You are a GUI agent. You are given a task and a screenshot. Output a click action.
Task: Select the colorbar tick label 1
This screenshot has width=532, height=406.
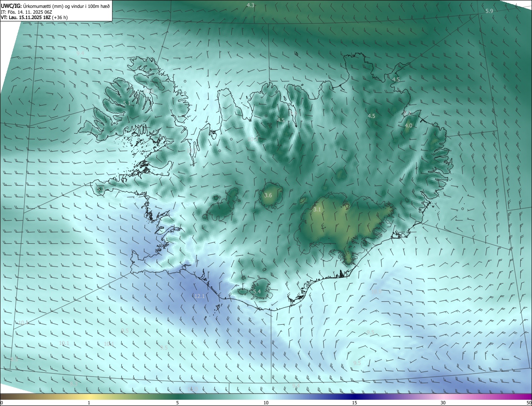point(89,403)
